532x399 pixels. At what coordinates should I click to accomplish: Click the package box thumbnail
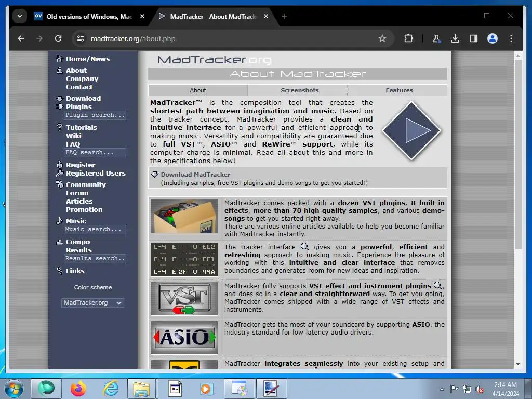[184, 216]
